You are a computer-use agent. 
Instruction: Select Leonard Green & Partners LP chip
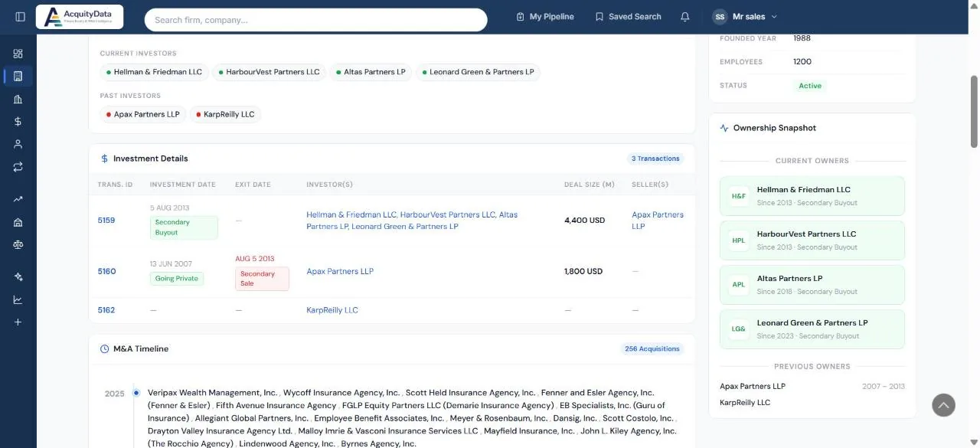[478, 72]
